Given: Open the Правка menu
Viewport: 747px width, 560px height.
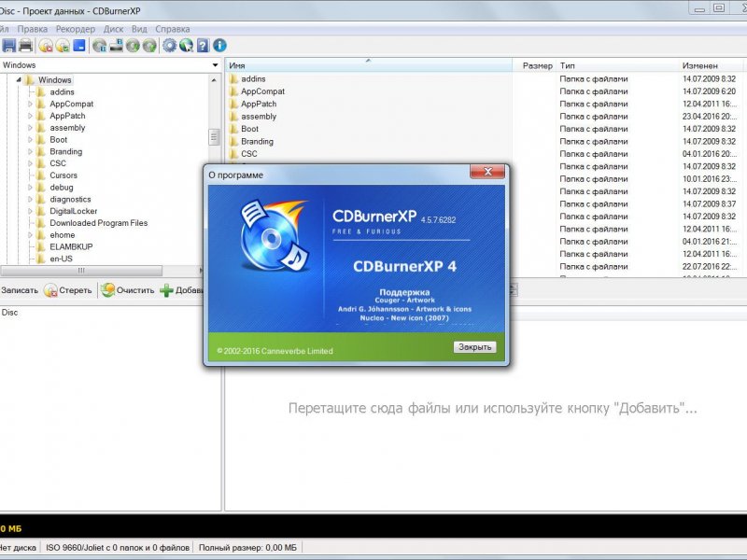Looking at the screenshot, I should coord(33,29).
